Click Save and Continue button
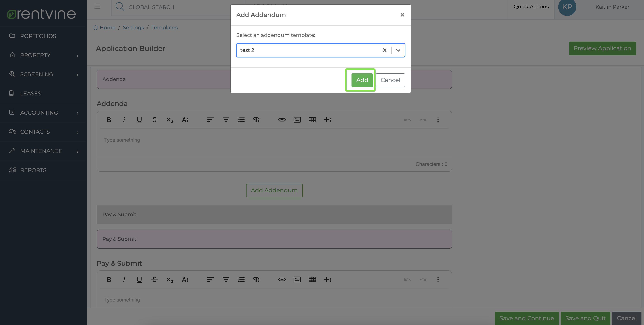Screen dimensions: 644x325 (x=527, y=318)
